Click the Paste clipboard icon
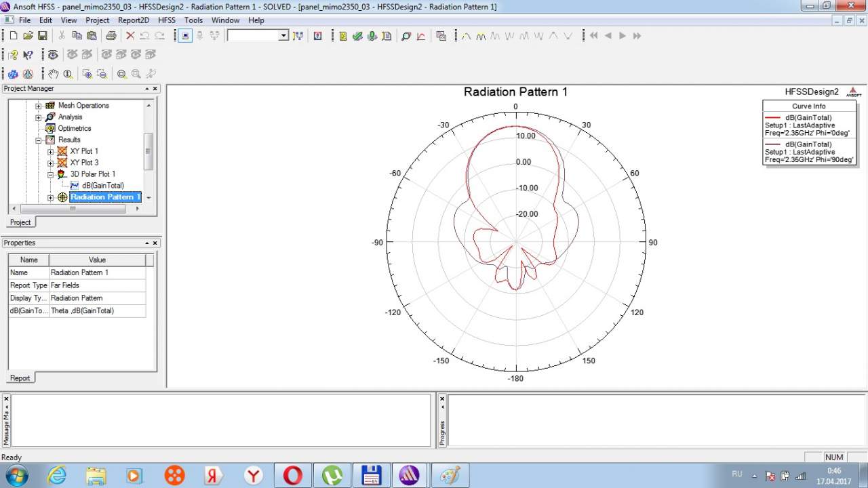Image resolution: width=868 pixels, height=488 pixels. tap(91, 36)
